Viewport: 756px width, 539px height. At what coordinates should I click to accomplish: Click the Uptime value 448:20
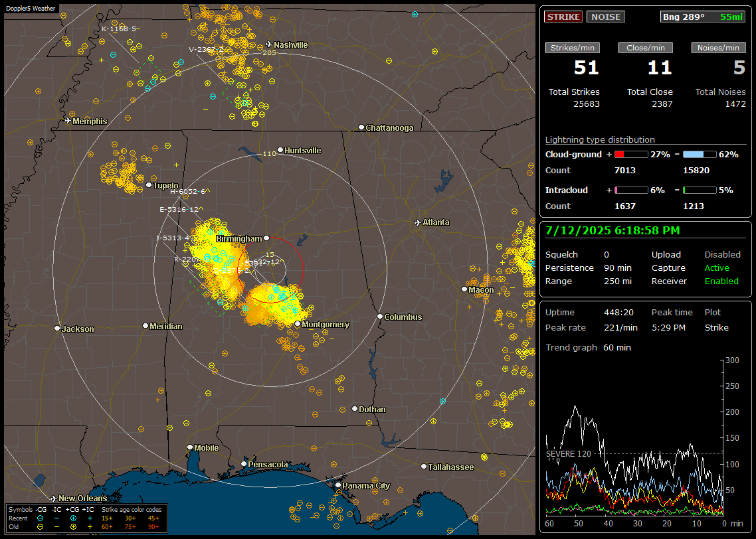[x=618, y=312]
